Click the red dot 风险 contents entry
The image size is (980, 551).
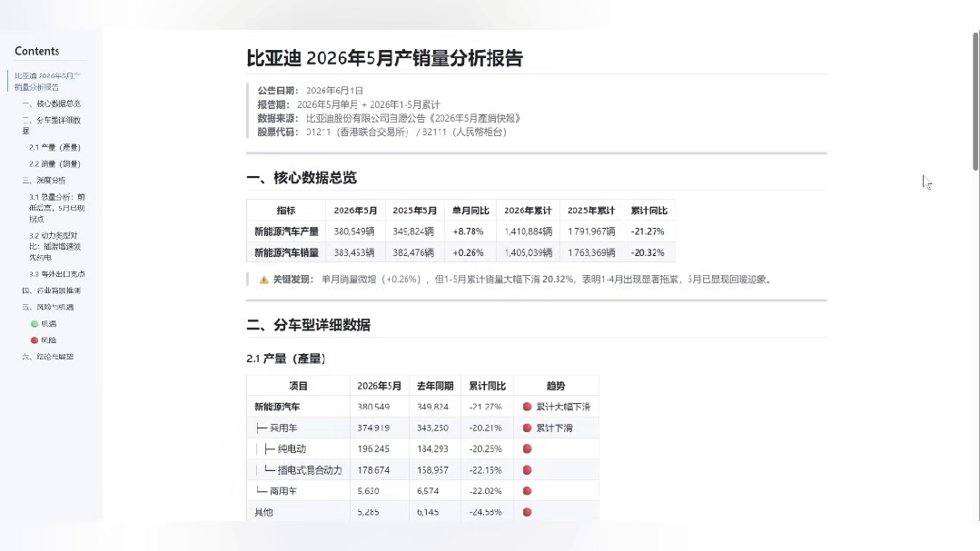coord(43,340)
